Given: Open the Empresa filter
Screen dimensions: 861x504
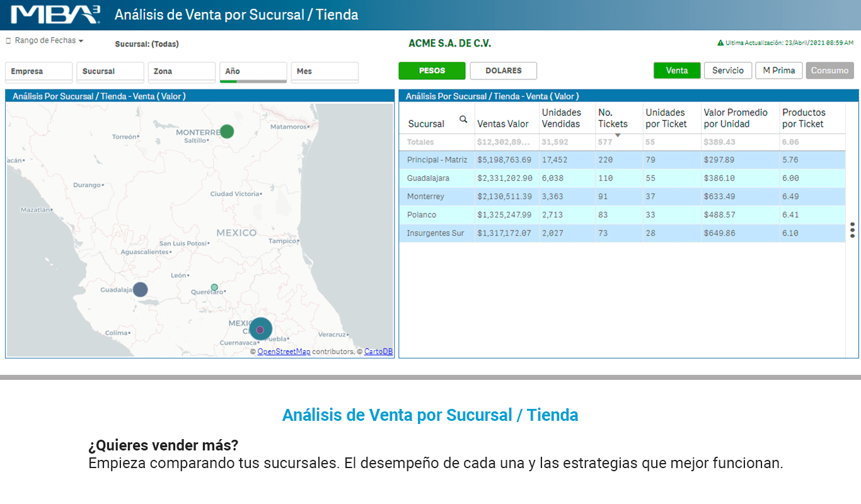Looking at the screenshot, I should pos(39,72).
